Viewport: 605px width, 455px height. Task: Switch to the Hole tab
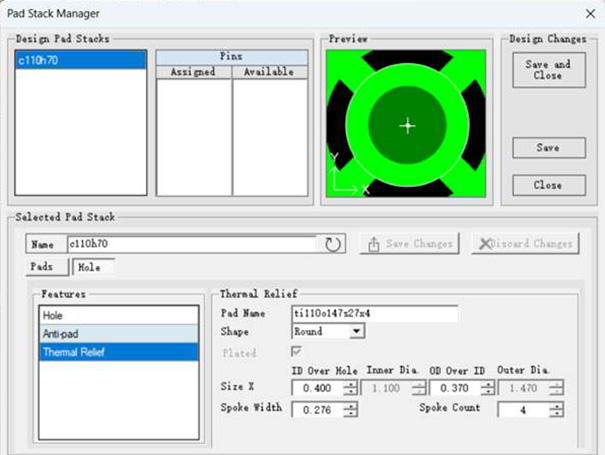[93, 267]
